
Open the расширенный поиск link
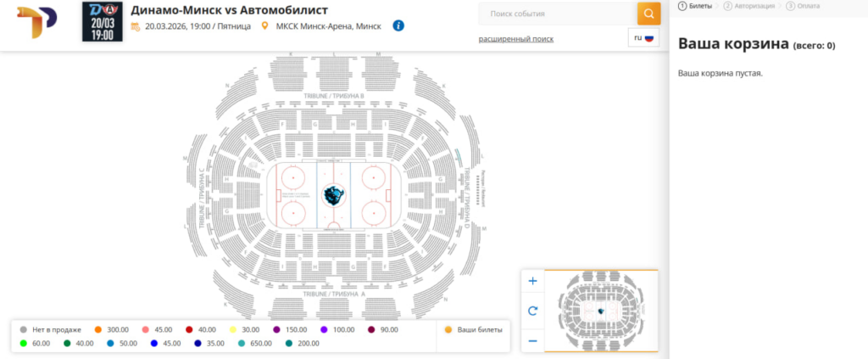click(x=515, y=39)
